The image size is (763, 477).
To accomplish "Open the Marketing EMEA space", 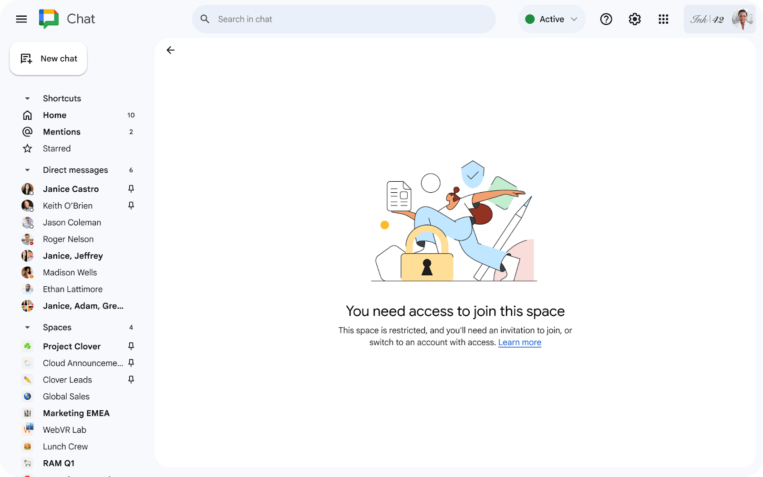I will tap(78, 413).
